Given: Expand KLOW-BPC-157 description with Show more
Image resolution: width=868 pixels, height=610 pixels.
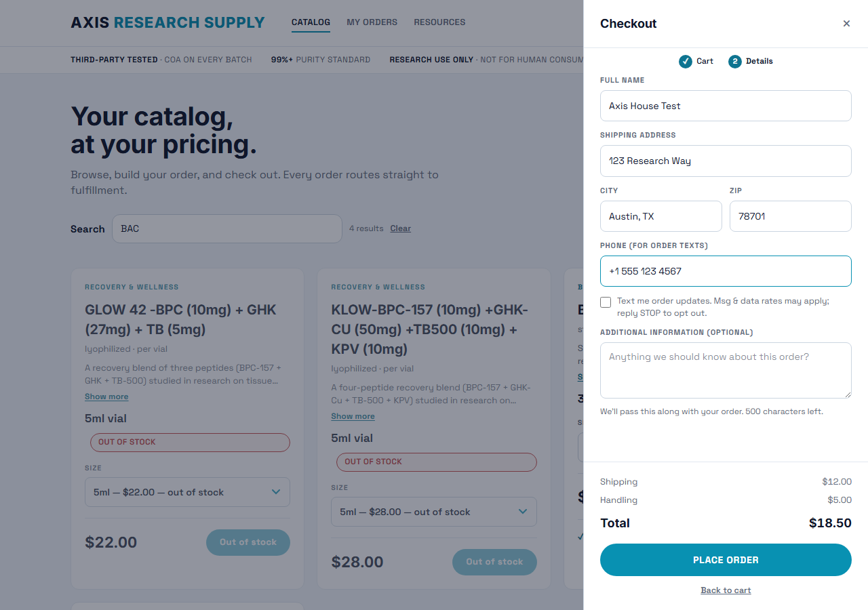Looking at the screenshot, I should pyautogui.click(x=353, y=417).
